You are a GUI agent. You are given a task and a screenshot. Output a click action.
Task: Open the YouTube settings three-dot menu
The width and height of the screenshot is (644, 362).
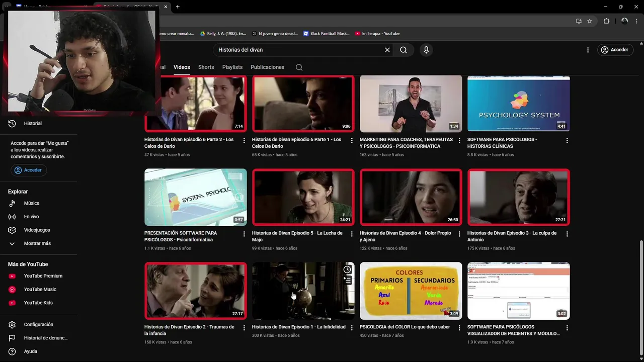pos(588,50)
